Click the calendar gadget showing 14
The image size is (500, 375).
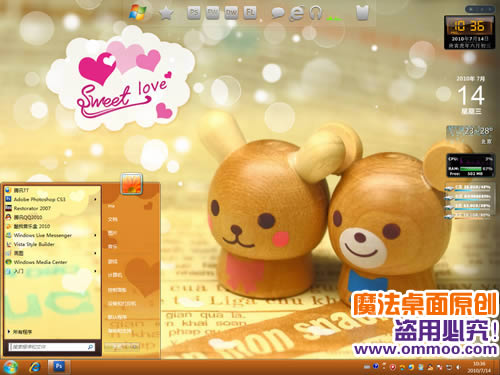[x=471, y=95]
